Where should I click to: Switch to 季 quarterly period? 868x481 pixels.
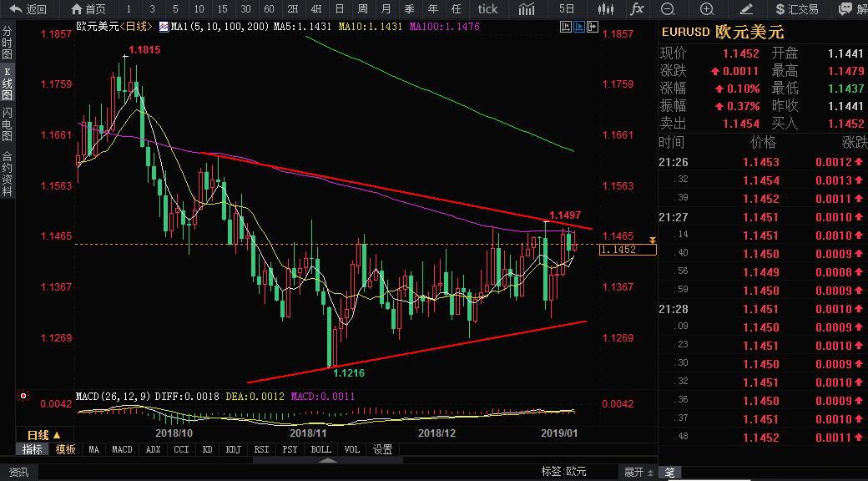point(410,9)
